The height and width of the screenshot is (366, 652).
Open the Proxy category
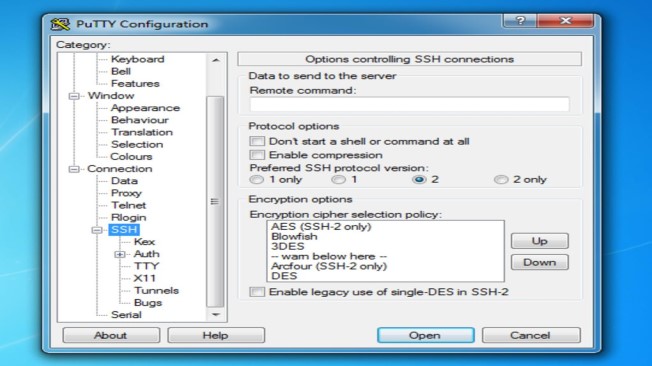click(x=126, y=193)
